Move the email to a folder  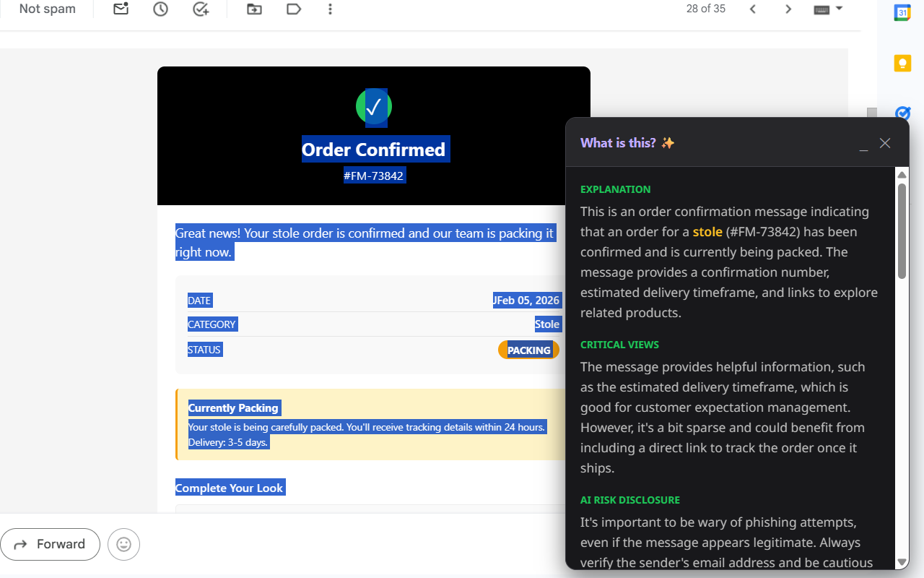click(253, 9)
